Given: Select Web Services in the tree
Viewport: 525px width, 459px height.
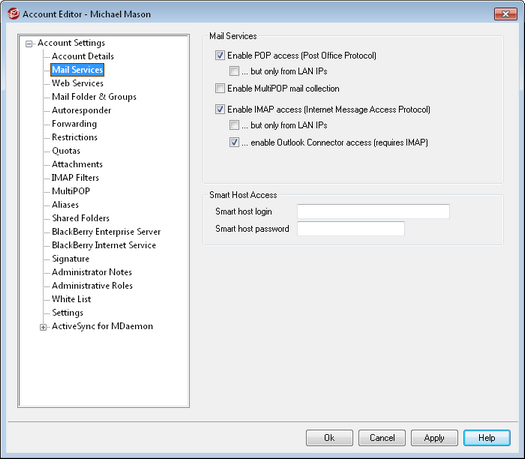Looking at the screenshot, I should (x=77, y=83).
